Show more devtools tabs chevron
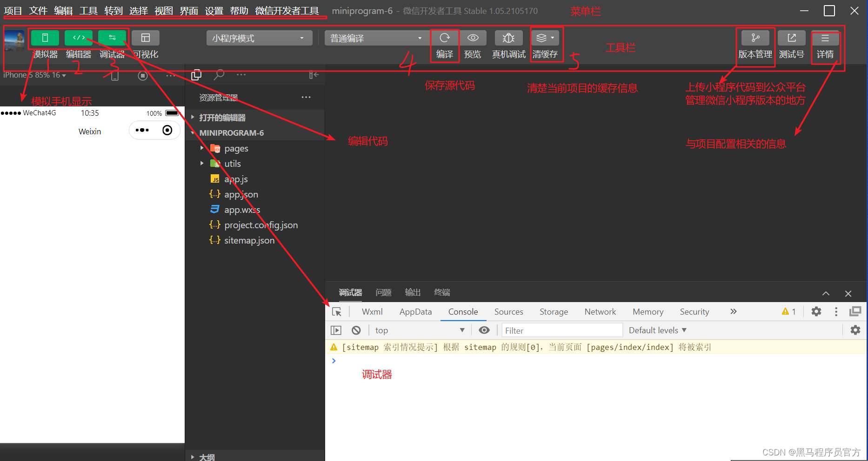The width and height of the screenshot is (868, 461). [x=734, y=311]
